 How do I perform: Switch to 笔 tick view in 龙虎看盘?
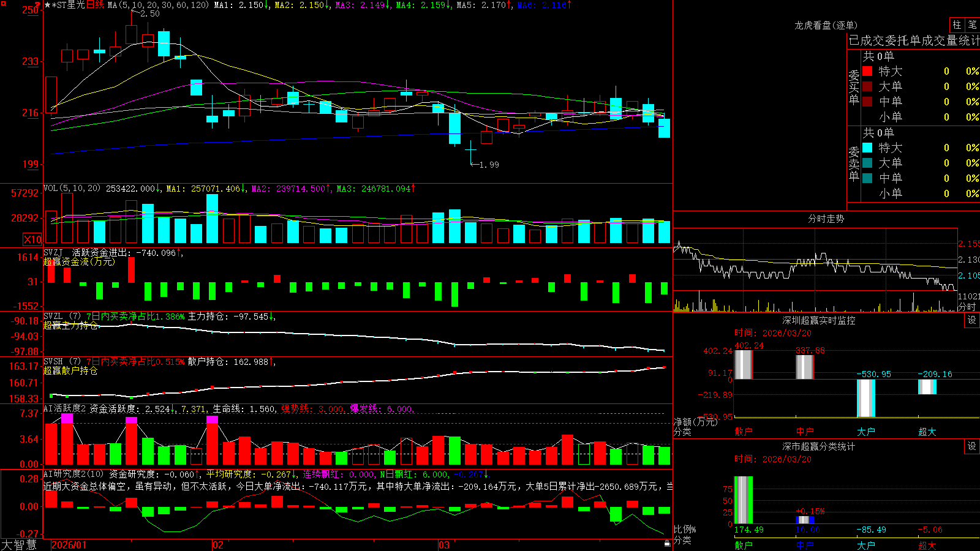click(x=973, y=24)
